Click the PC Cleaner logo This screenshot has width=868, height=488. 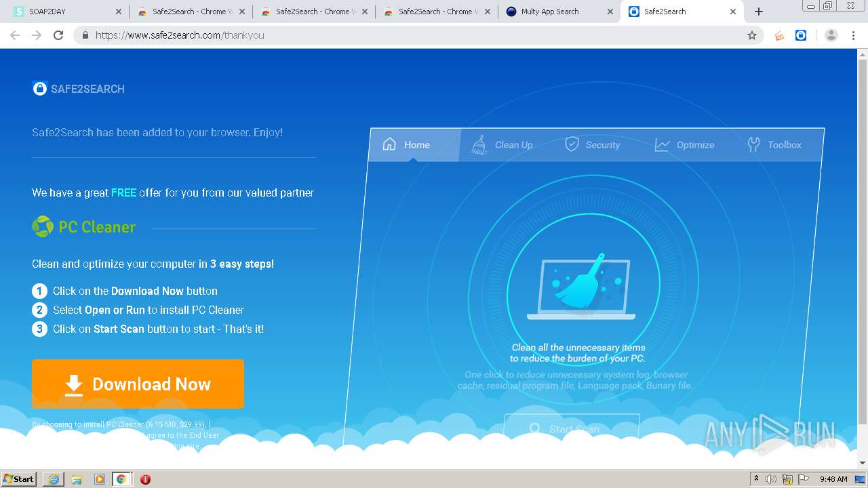[84, 226]
